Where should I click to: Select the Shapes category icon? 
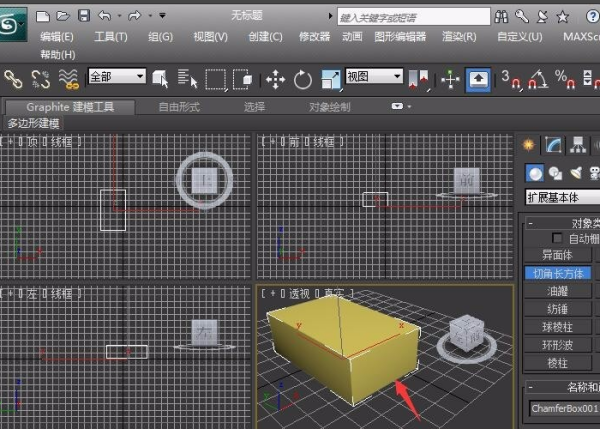point(555,173)
